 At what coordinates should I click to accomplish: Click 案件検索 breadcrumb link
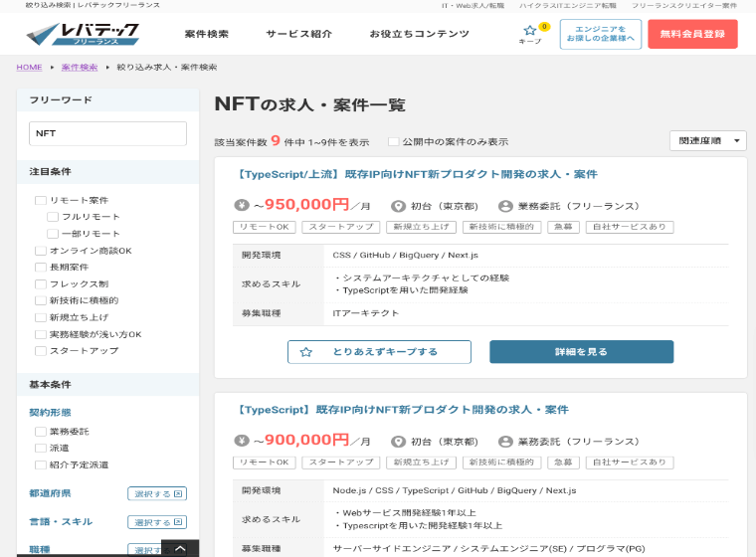point(80,67)
